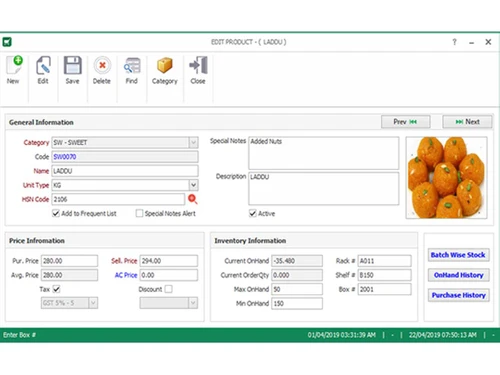Screen dimensions: 500x375
Task: Click the Special Notes text area
Action: (x=324, y=153)
